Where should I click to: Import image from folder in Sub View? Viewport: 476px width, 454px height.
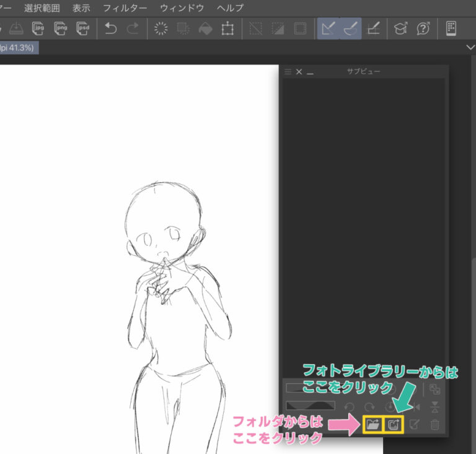(x=372, y=424)
